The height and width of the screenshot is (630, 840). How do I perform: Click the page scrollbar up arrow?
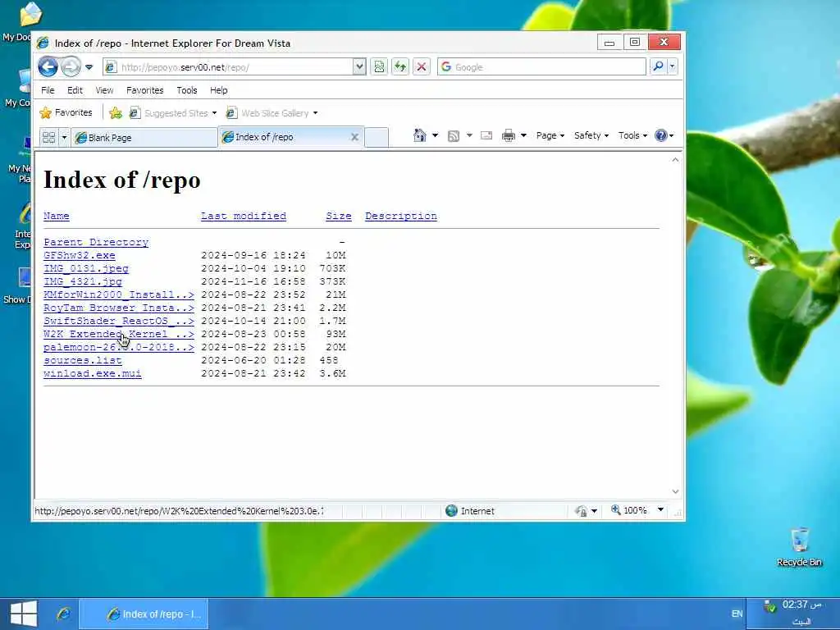675,160
